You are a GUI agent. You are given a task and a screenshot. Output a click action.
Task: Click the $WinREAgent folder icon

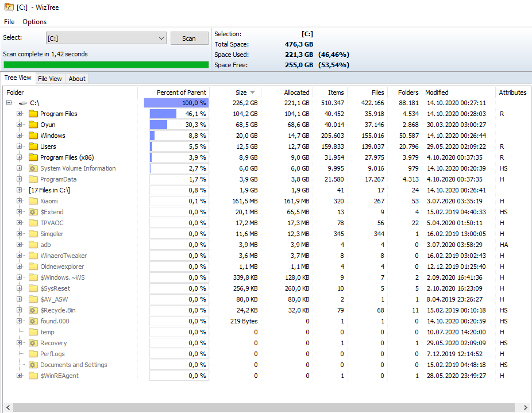(33, 376)
